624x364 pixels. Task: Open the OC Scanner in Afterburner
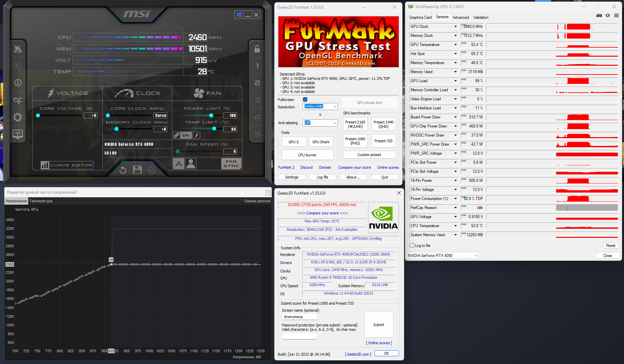click(x=18, y=100)
